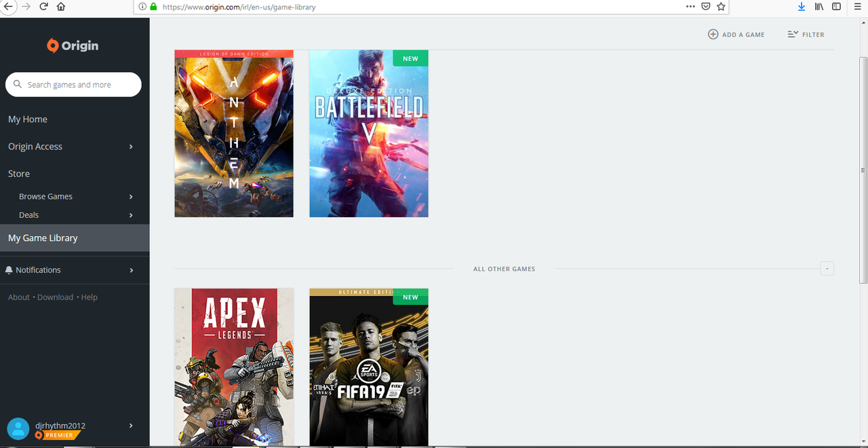868x448 pixels.
Task: Open Origin Access menu item
Action: pos(35,147)
